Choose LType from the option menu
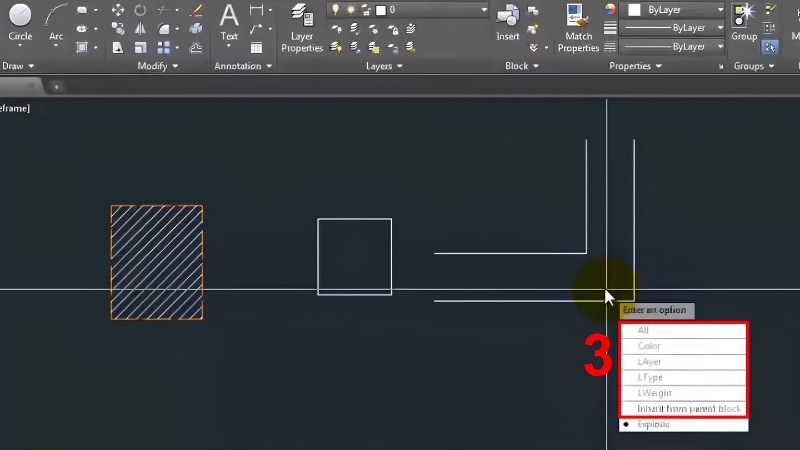800x450 pixels. [684, 378]
